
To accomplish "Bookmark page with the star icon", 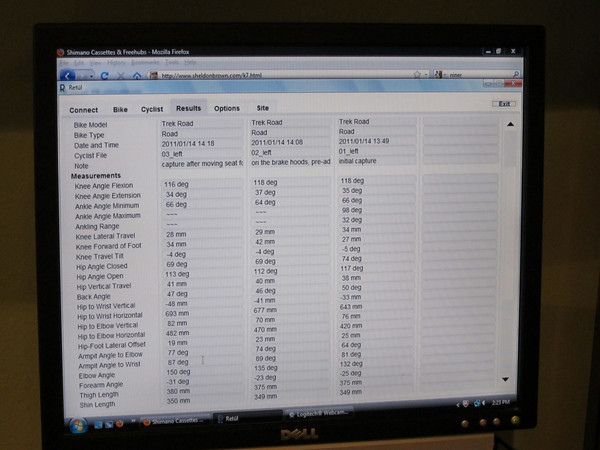I will click(x=417, y=75).
